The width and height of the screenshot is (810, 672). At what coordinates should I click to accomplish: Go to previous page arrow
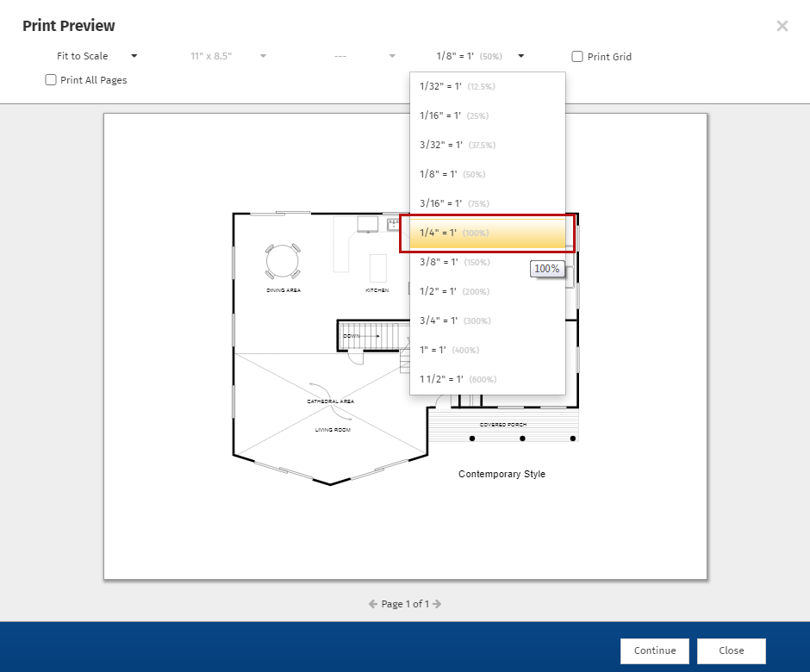click(x=373, y=604)
